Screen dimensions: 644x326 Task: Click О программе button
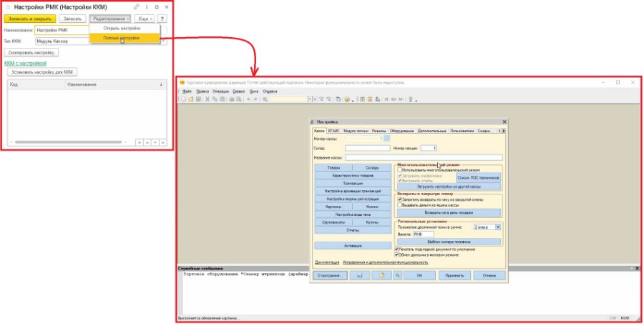click(330, 275)
